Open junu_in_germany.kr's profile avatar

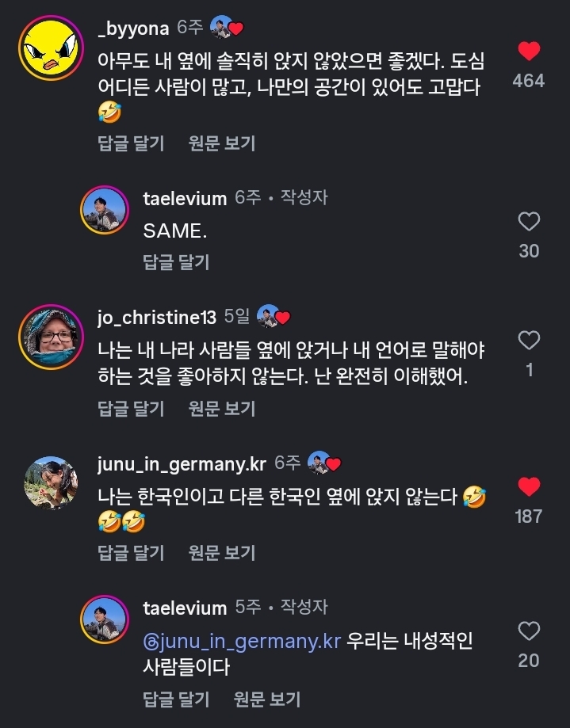(51, 482)
